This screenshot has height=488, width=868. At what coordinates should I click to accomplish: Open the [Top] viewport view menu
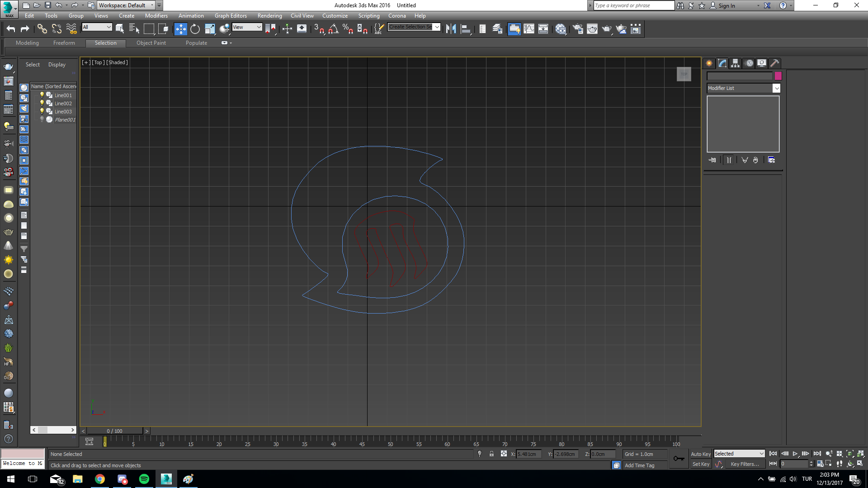coord(98,62)
